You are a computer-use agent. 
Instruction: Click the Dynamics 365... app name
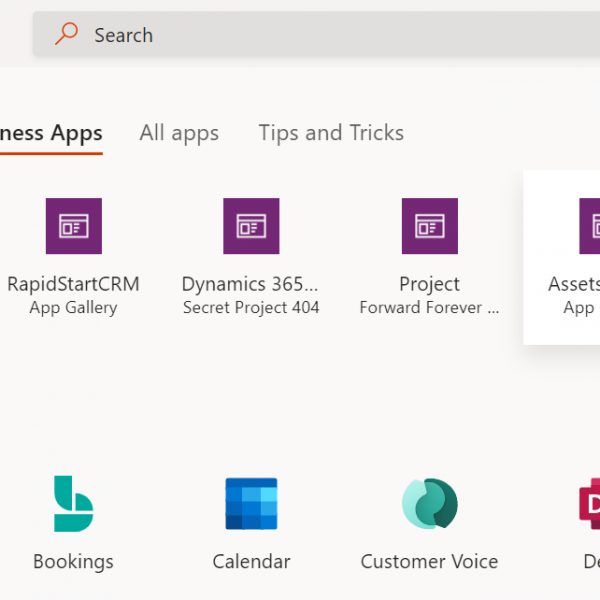click(x=250, y=284)
